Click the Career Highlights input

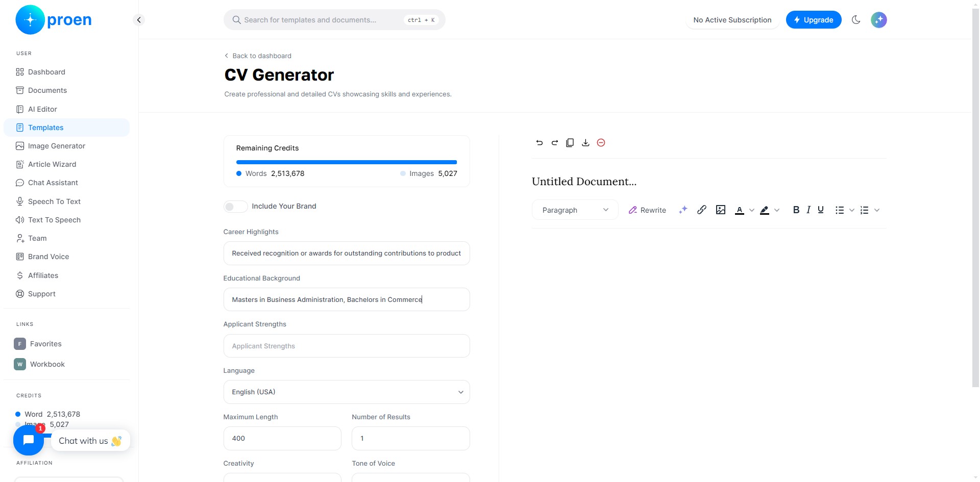pyautogui.click(x=347, y=253)
